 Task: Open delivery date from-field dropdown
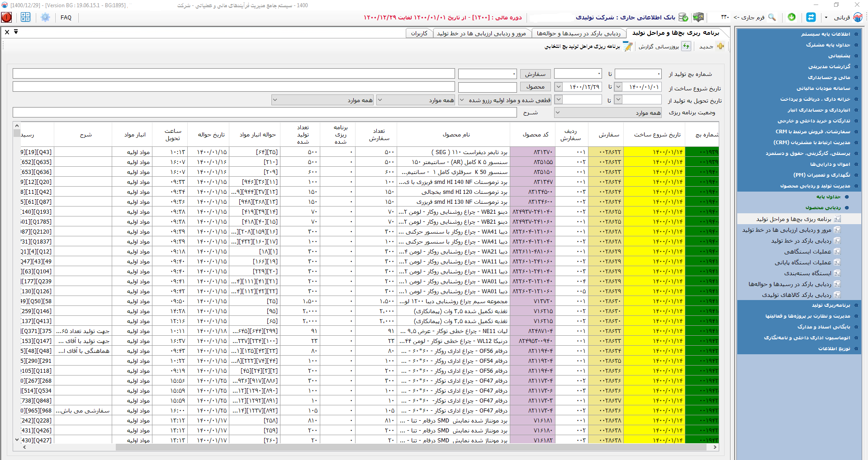click(x=618, y=99)
